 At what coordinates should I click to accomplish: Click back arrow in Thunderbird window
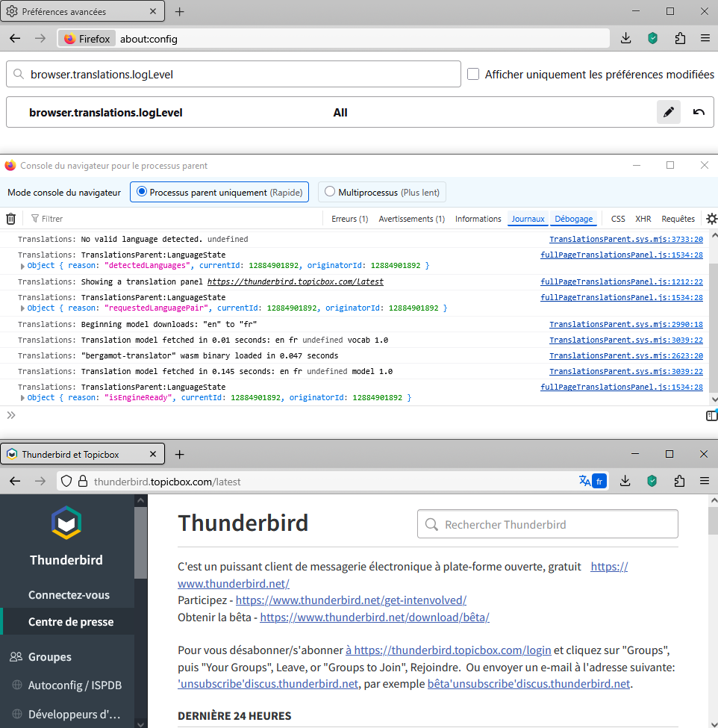15,482
